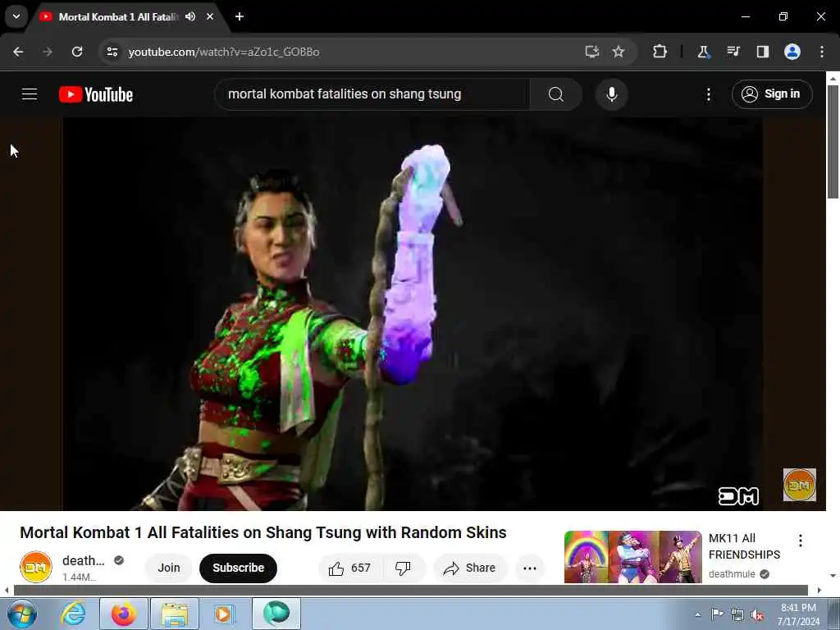Click the right arrow of horizontal scrollbar
The height and width of the screenshot is (630, 840).
click(819, 591)
